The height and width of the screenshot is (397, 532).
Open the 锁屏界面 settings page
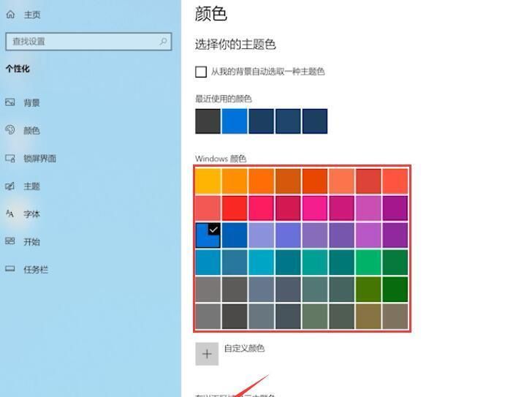coord(39,159)
